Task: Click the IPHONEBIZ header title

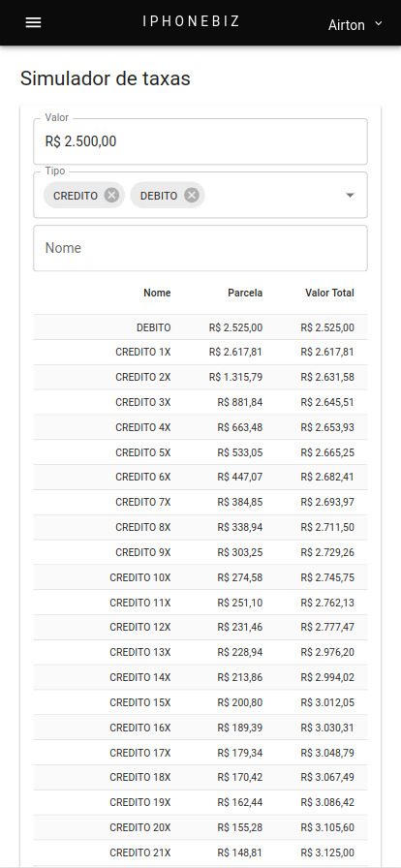Action: pos(191,21)
